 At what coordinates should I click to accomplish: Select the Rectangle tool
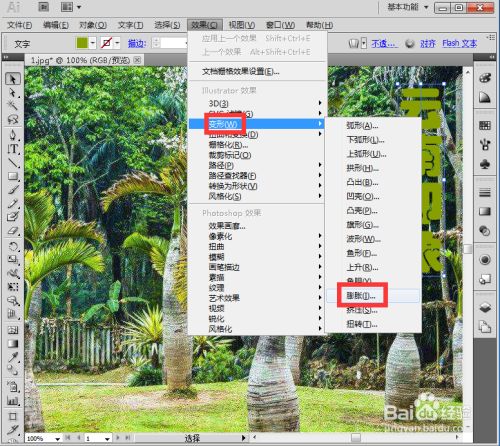coord(13,176)
